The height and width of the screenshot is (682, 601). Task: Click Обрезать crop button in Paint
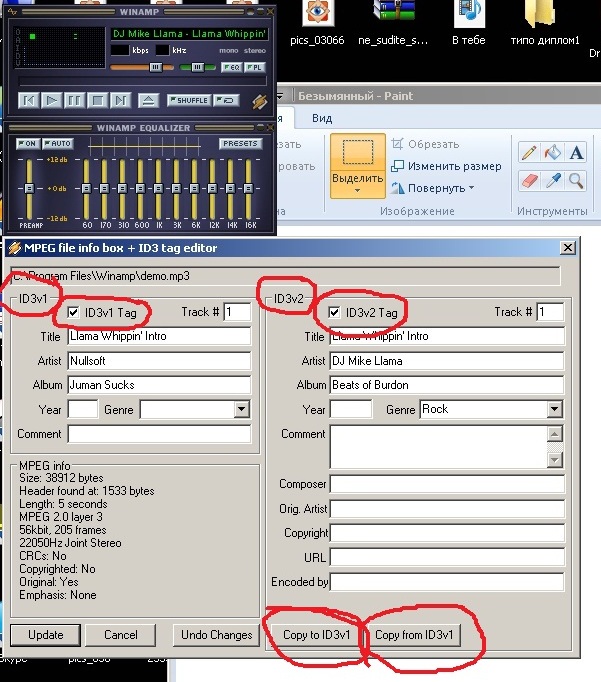425,144
